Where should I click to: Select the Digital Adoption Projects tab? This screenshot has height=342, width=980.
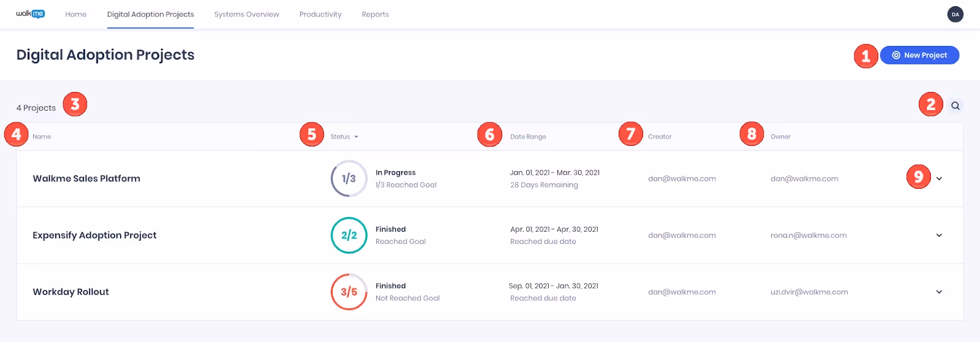pos(151,14)
